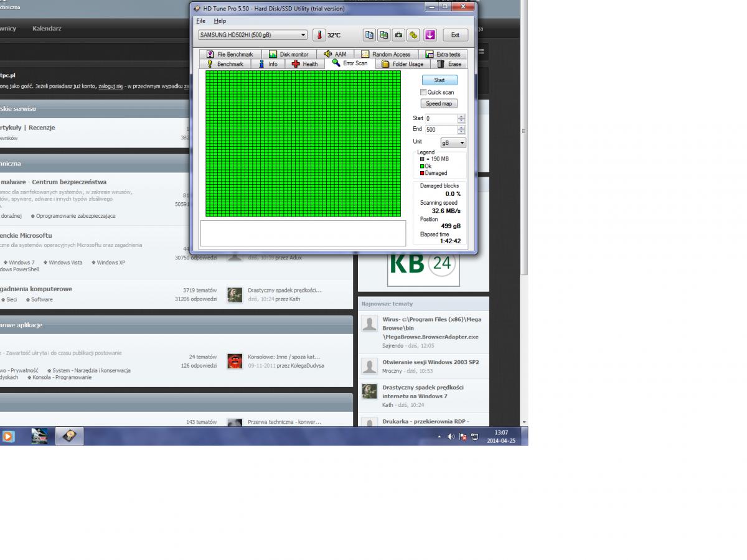Viewport: 747px width, 560px height.
Task: Show hidden tray icons arrow
Action: [x=439, y=437]
